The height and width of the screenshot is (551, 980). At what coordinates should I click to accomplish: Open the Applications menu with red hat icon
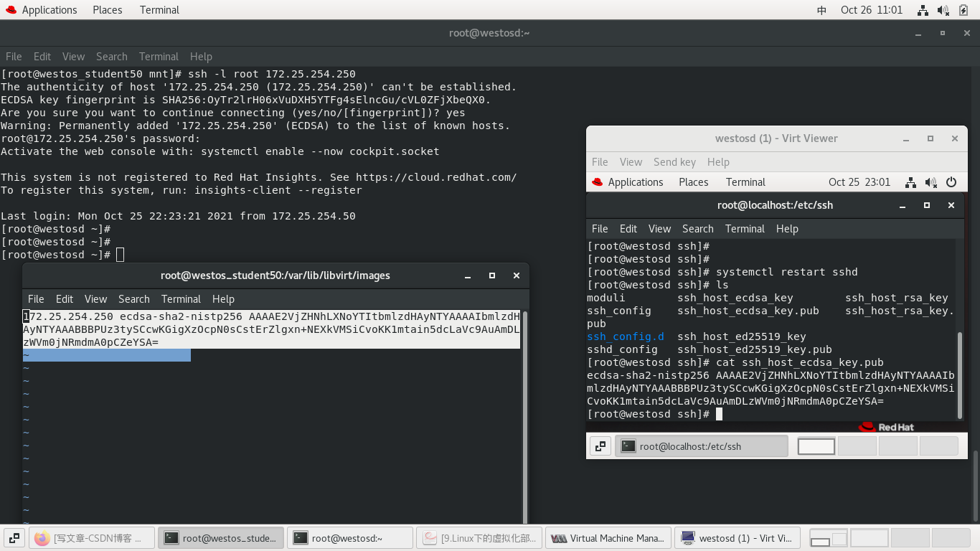click(39, 10)
